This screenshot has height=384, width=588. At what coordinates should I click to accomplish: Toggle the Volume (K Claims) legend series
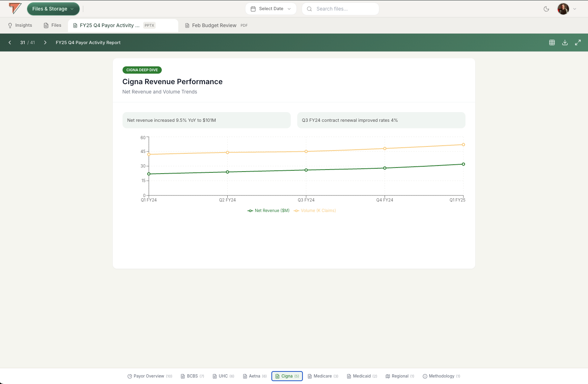[315, 211]
